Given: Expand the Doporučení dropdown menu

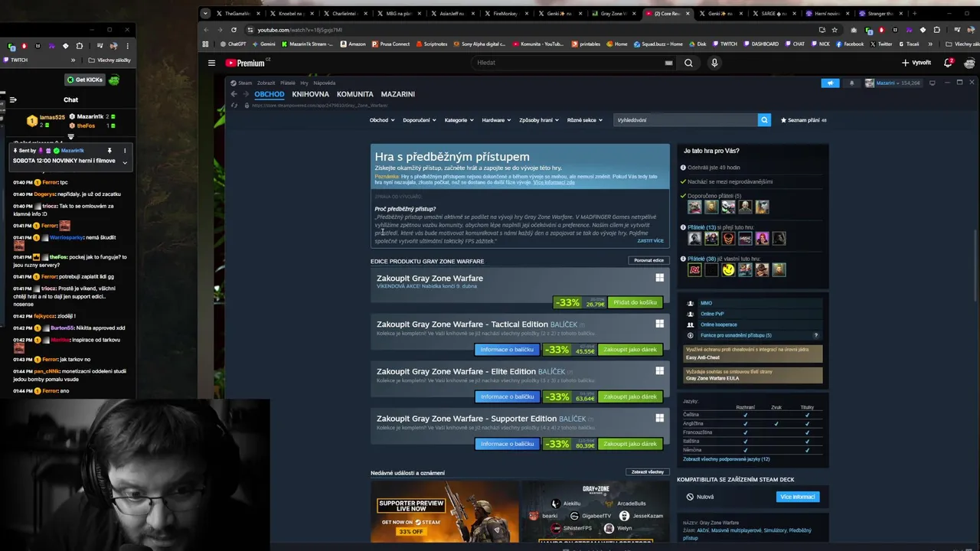Looking at the screenshot, I should pos(419,120).
